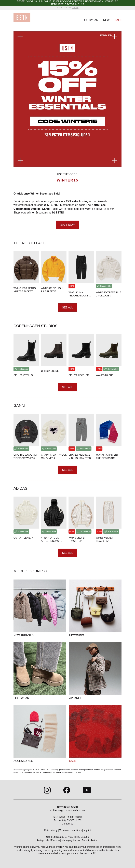Open the Mohair Gradient Fringed Scarf image
The image size is (135, 868).
click(109, 430)
